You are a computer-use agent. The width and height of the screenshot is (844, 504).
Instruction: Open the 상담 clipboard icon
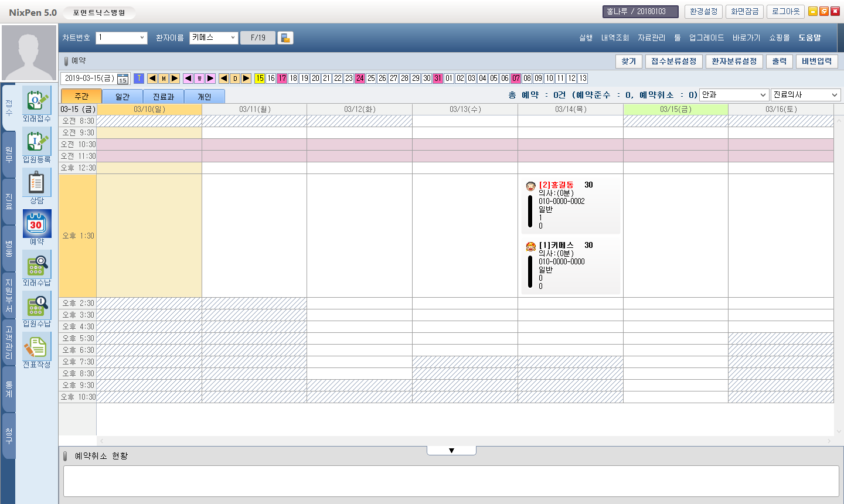36,183
